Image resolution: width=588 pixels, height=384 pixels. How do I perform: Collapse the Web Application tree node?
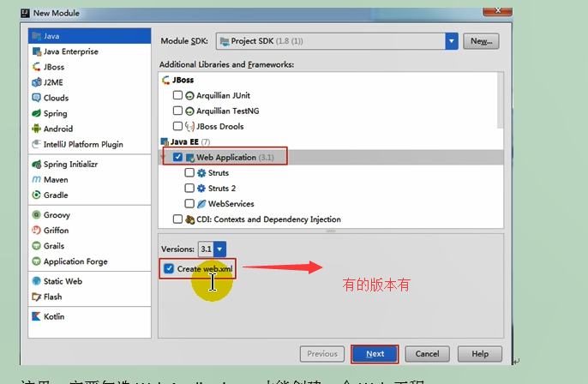tap(164, 158)
